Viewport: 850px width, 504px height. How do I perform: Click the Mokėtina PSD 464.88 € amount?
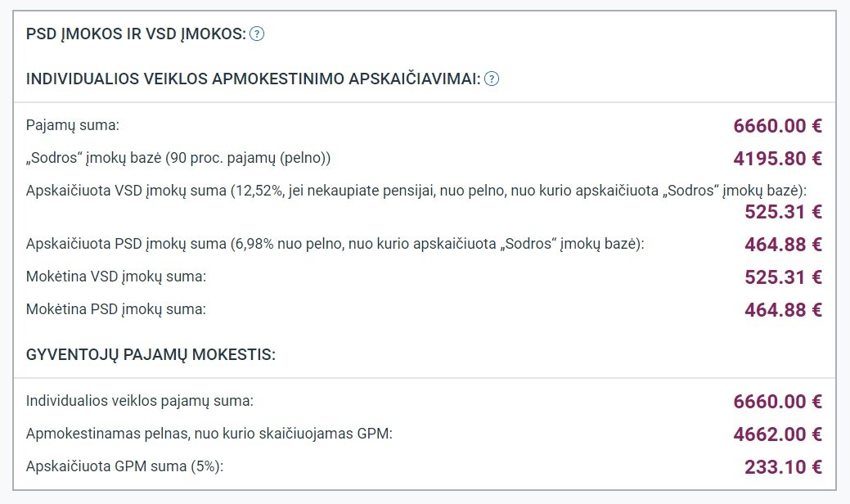783,310
